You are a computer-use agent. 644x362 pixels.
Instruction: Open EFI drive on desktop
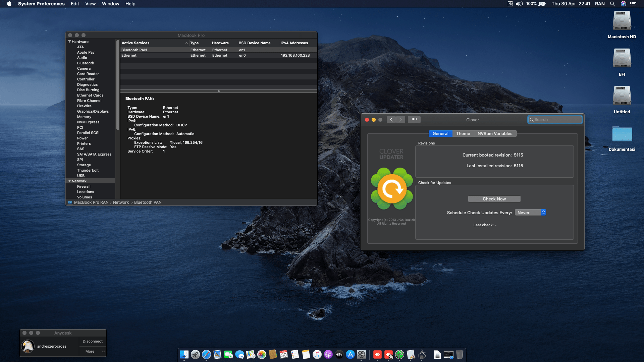tap(622, 62)
